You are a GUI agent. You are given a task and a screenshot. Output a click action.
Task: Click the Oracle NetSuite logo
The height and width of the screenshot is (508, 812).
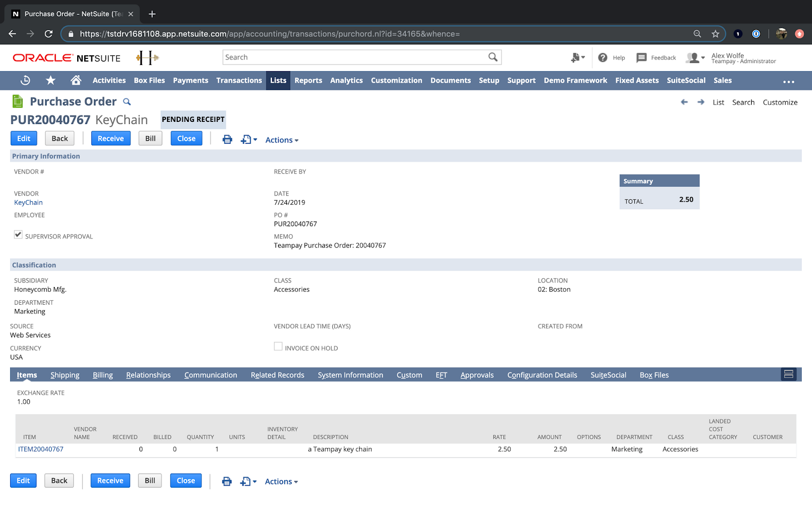[x=66, y=58]
